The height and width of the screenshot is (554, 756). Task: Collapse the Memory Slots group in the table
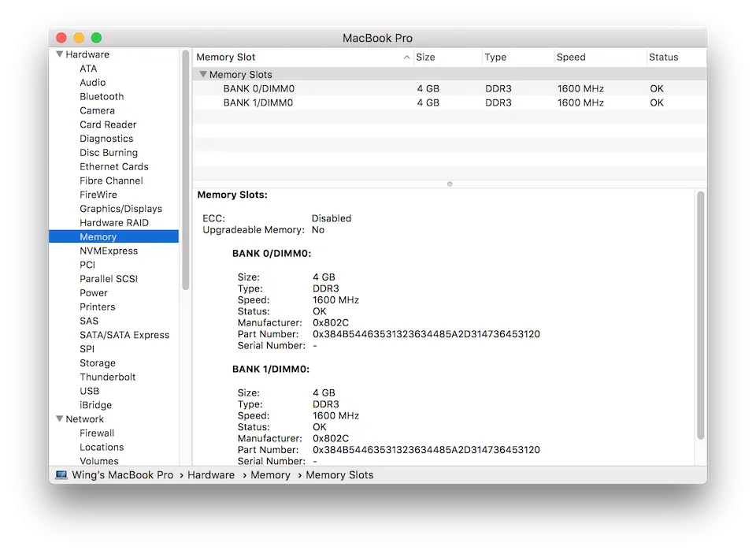203,73
